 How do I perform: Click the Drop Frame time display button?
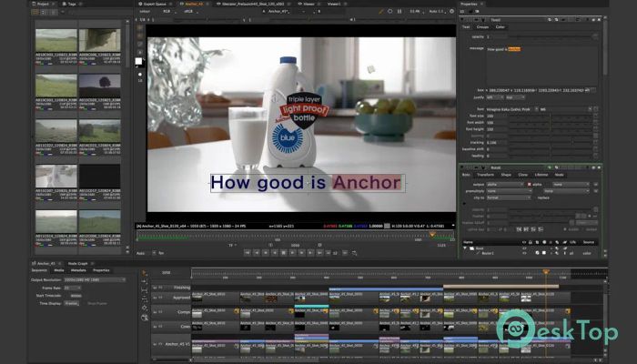(x=97, y=303)
